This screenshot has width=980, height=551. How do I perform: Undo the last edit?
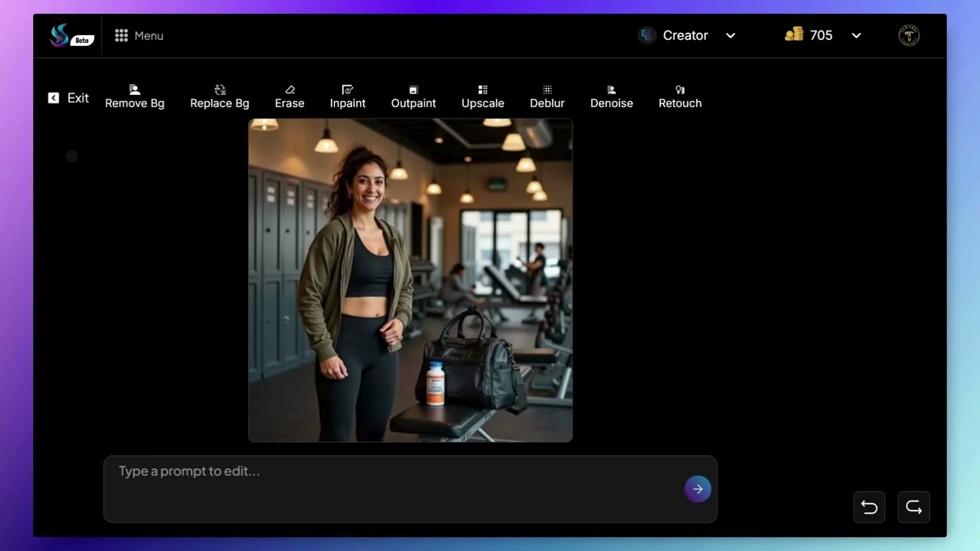pyautogui.click(x=869, y=507)
